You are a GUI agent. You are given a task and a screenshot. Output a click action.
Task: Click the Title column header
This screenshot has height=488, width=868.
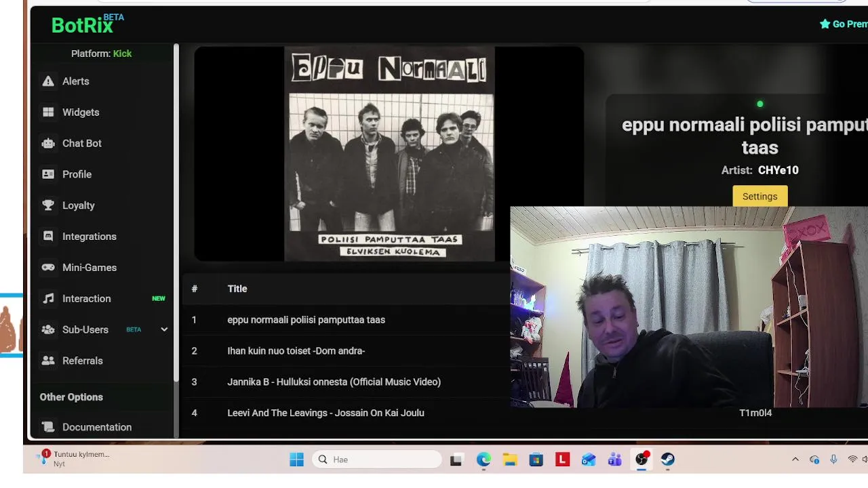pos(237,289)
